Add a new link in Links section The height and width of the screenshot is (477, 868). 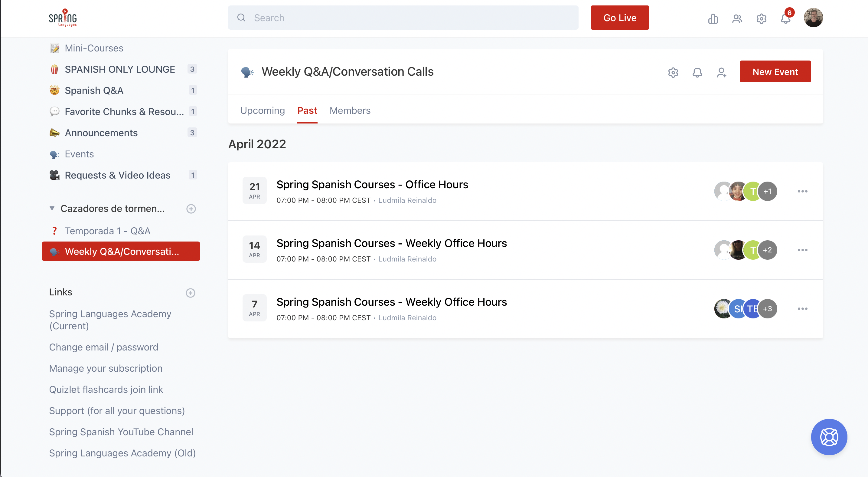point(190,293)
